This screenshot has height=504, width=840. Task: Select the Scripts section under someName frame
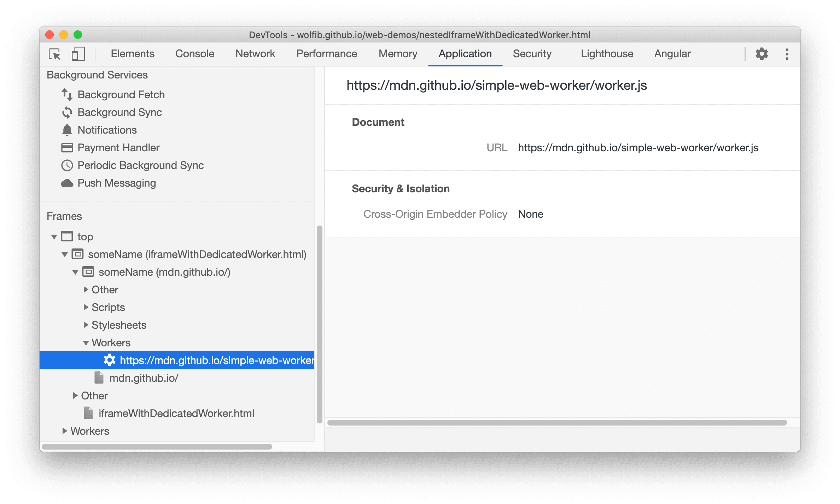click(x=109, y=308)
